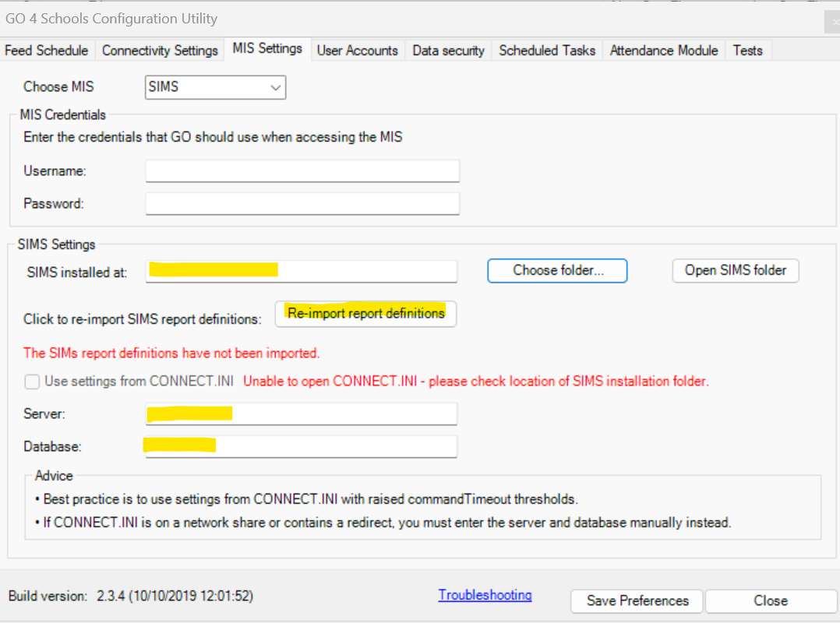Click the Database input field
The width and height of the screenshot is (840, 623).
302,446
